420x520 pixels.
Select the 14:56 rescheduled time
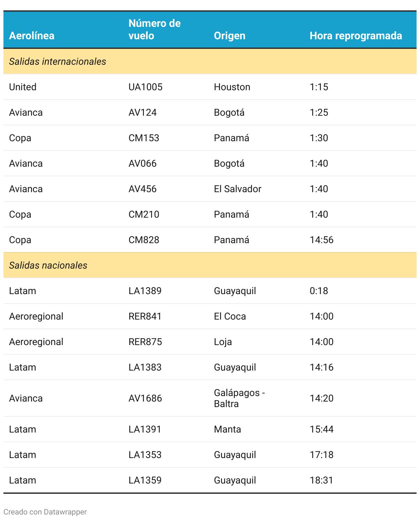322,240
